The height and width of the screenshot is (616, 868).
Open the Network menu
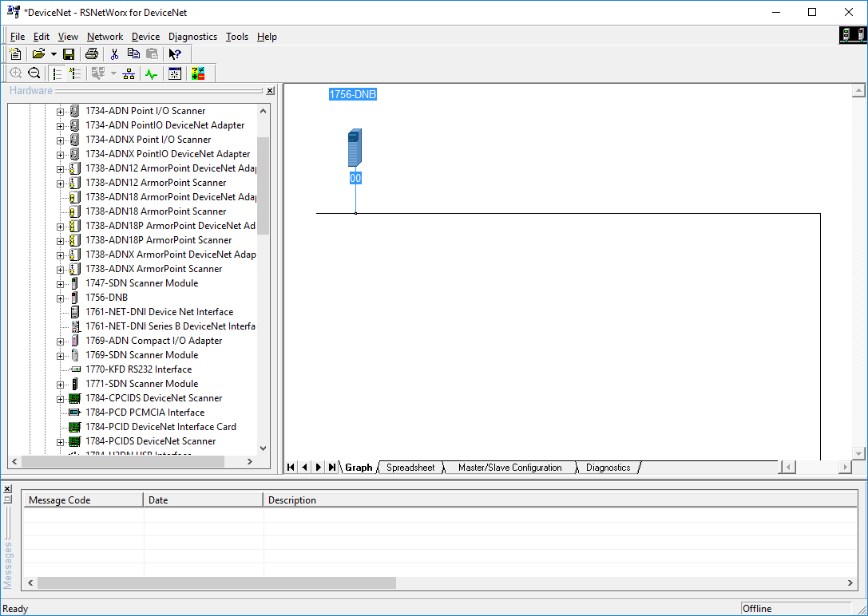click(x=105, y=37)
